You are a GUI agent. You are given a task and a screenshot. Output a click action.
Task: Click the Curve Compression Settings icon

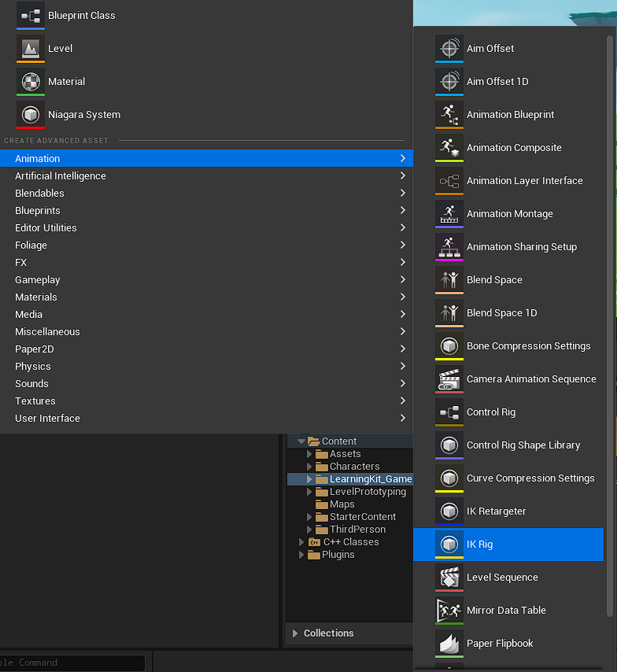point(449,478)
